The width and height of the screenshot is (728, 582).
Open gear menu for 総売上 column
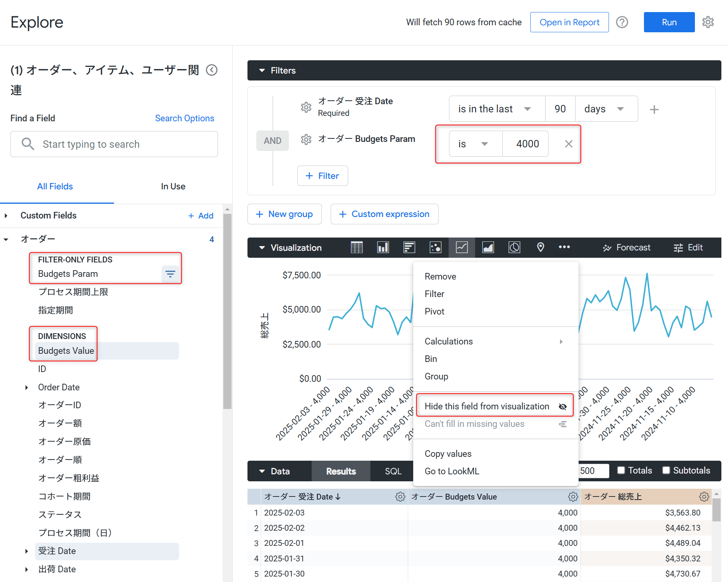tap(704, 496)
